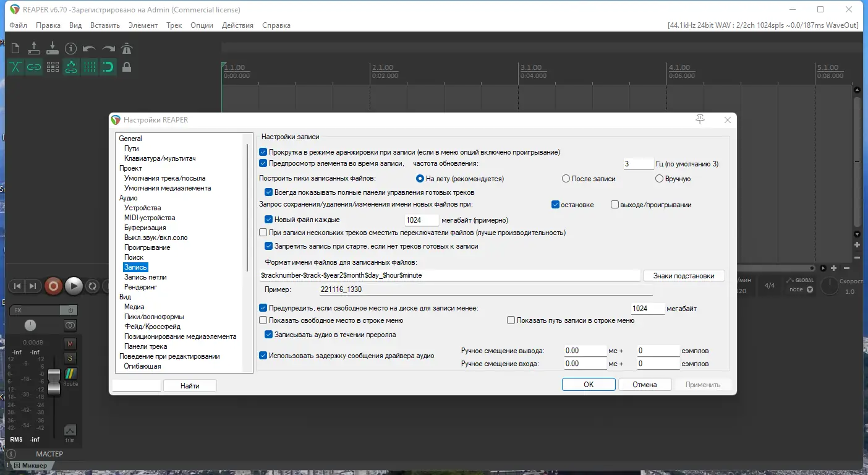Image resolution: width=868 pixels, height=475 pixels.
Task: Open the Вставить menu
Action: [105, 25]
